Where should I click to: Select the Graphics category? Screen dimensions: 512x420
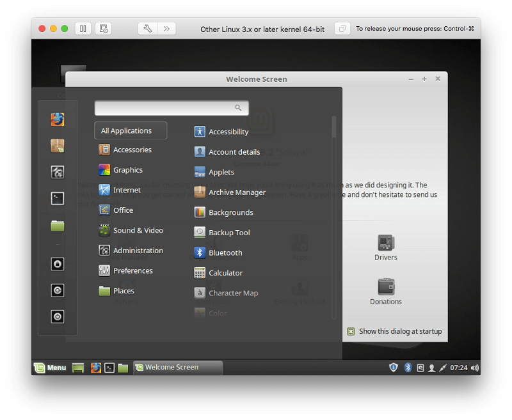click(x=121, y=170)
